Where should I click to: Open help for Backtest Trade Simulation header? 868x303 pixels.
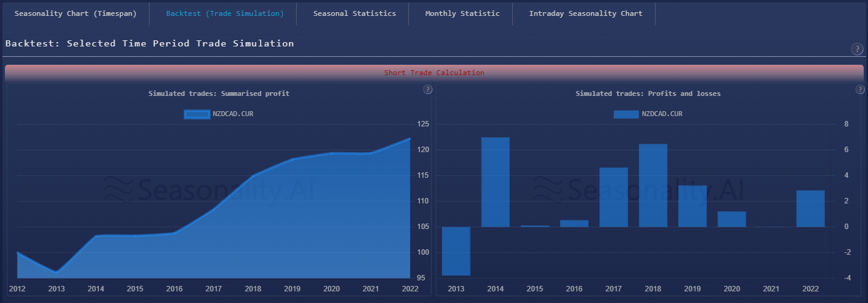tap(857, 49)
